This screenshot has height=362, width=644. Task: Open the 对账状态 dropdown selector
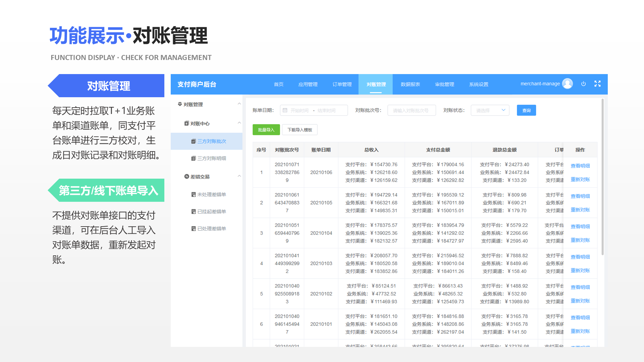coord(490,110)
